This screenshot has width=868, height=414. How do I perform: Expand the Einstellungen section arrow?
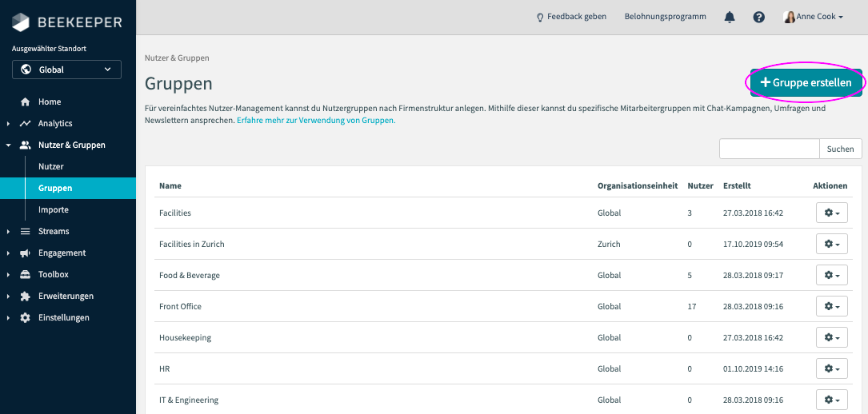8,318
